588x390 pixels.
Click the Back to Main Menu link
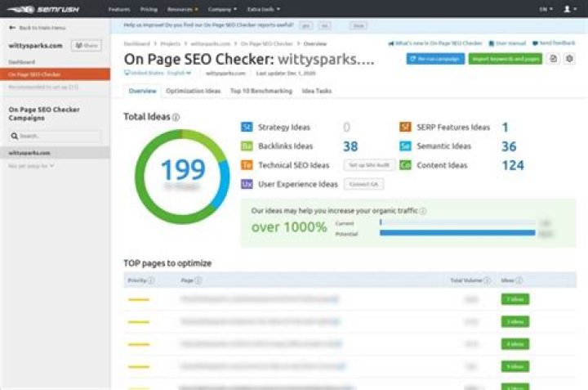pyautogui.click(x=42, y=28)
